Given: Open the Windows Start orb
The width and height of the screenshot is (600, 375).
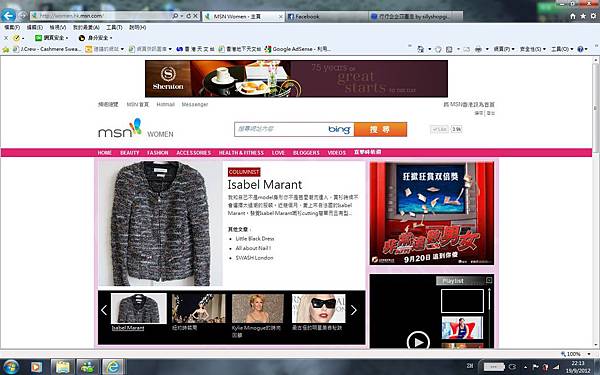Looking at the screenshot, I should point(10,367).
